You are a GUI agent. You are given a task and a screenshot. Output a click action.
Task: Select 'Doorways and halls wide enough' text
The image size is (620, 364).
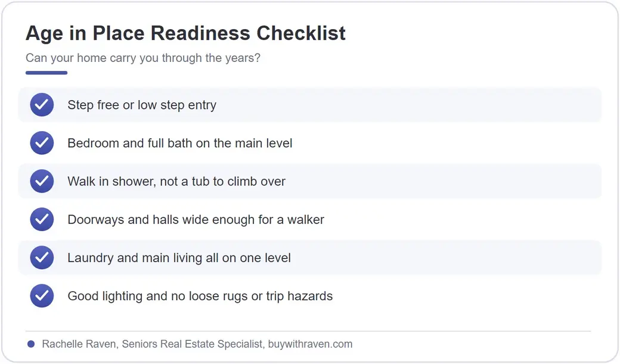(x=196, y=220)
